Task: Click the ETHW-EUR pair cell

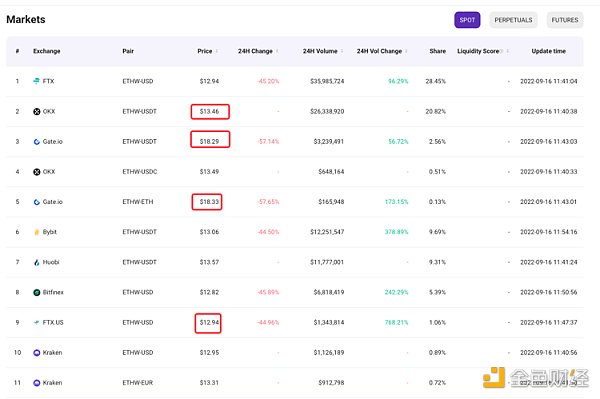Action: [x=138, y=383]
